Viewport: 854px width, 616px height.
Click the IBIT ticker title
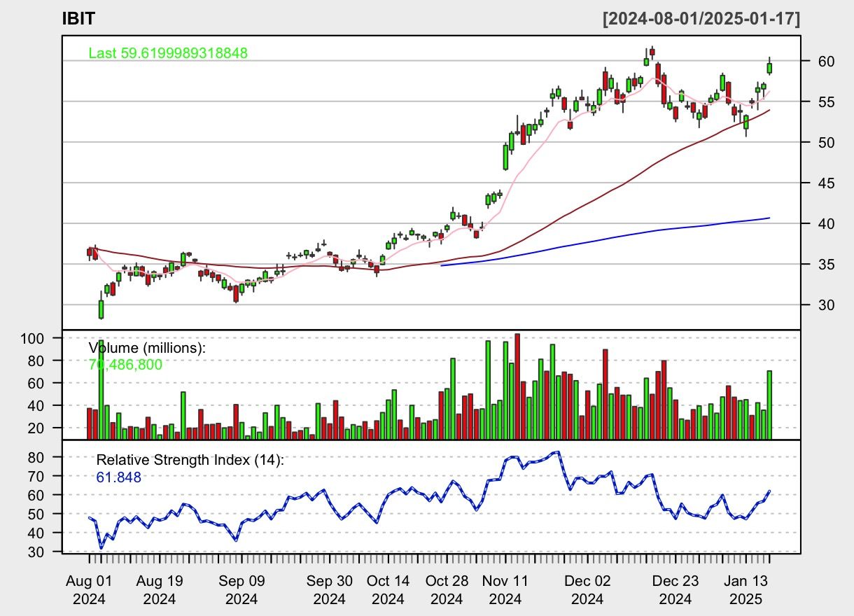(77, 19)
